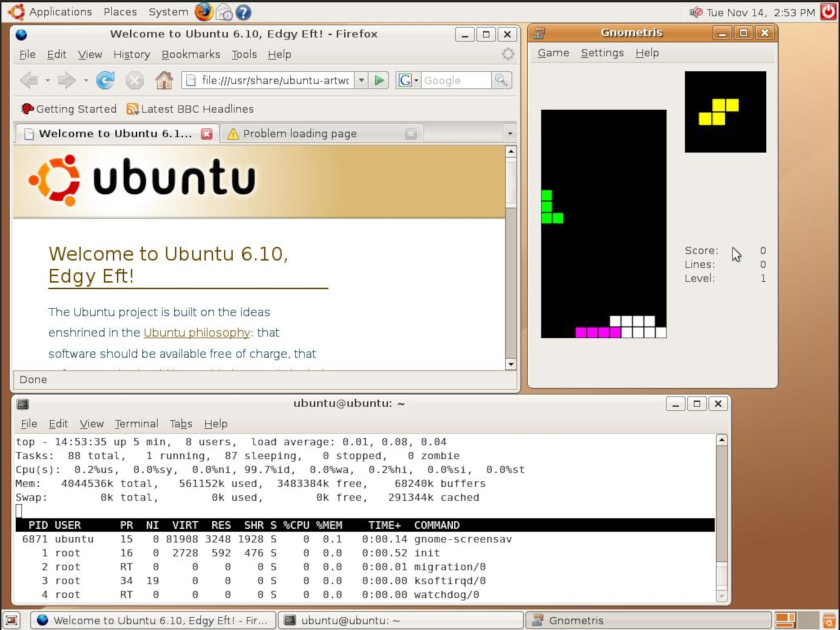Click the search magnifier icon in Firefox

(501, 80)
